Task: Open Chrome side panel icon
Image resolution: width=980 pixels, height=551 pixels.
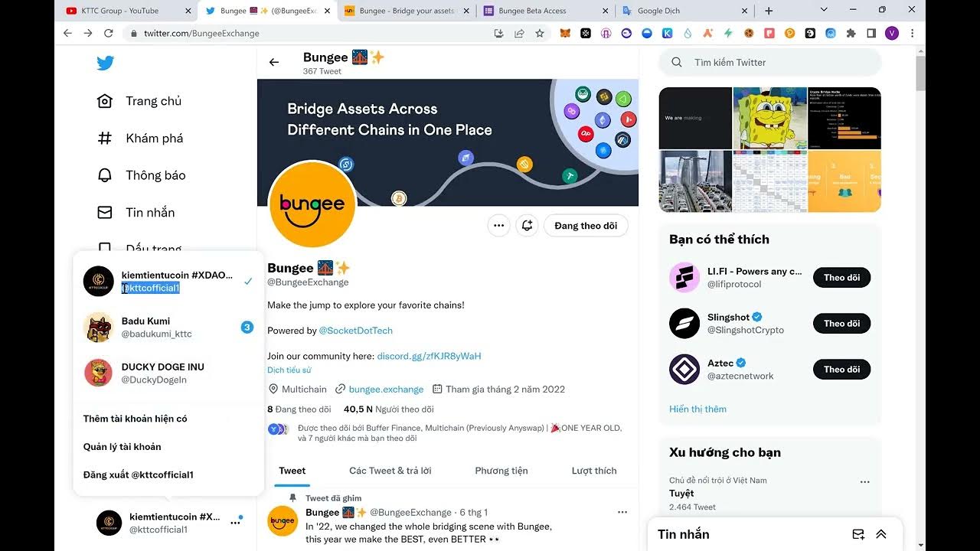Action: pyautogui.click(x=871, y=33)
